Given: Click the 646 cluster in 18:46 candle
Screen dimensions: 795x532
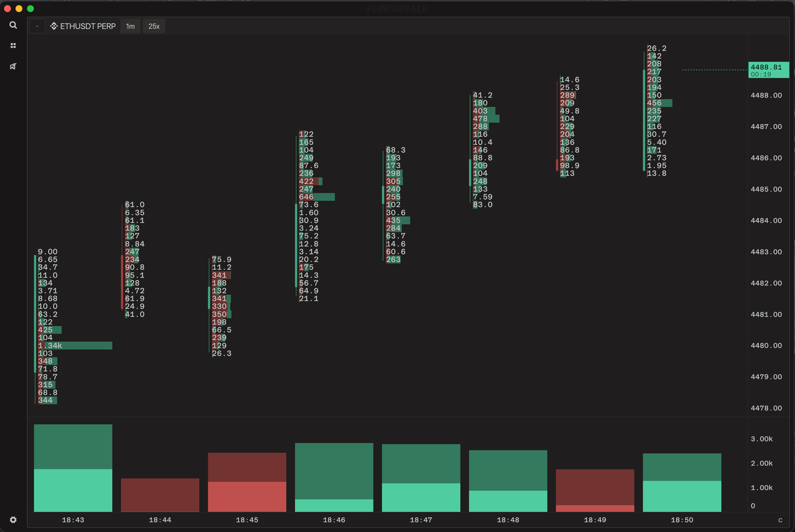Looking at the screenshot, I should click(317, 197).
